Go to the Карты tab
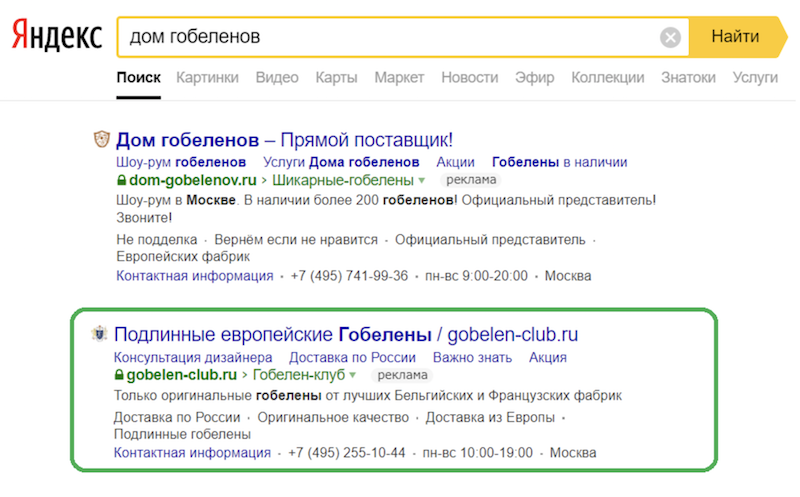This screenshot has width=800, height=497. pos(336,78)
